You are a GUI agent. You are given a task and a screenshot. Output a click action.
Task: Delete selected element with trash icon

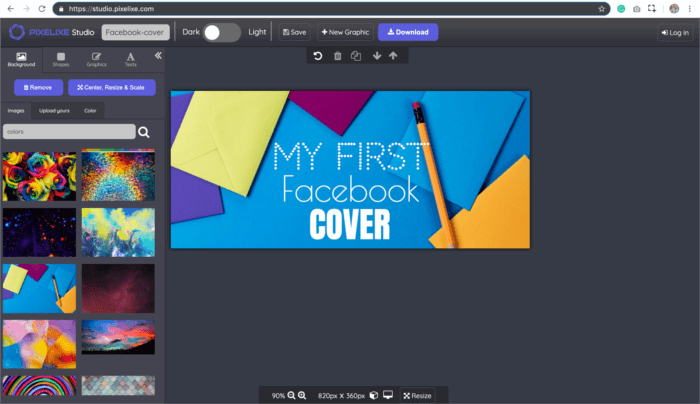337,56
